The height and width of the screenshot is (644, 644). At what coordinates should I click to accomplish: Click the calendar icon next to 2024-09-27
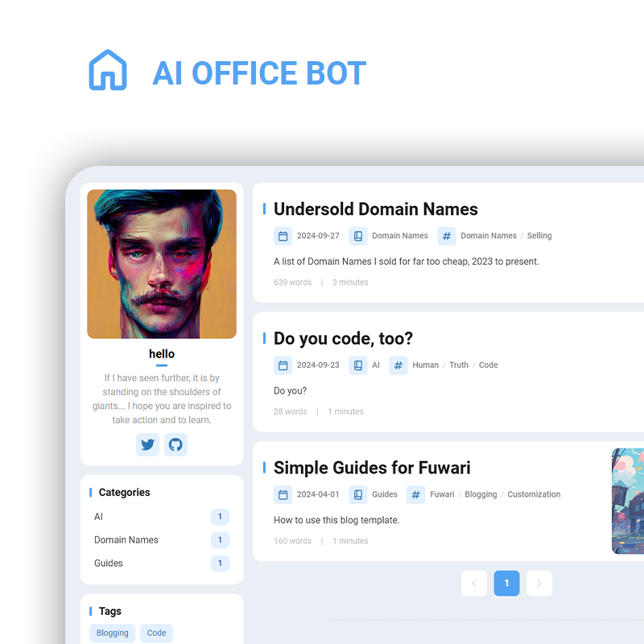(x=283, y=236)
